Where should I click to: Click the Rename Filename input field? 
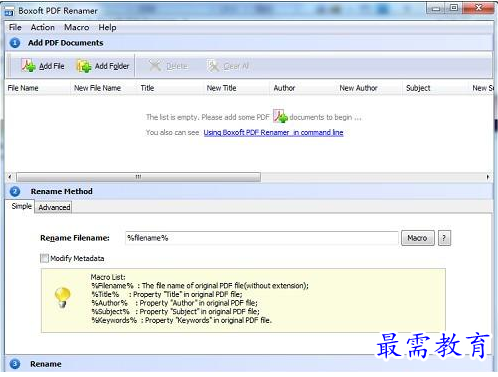point(262,238)
